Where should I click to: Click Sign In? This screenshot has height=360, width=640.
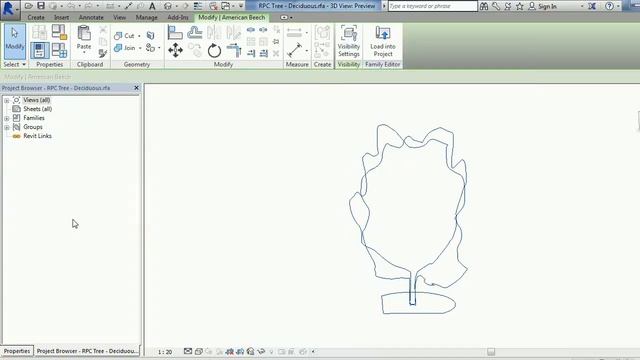pyautogui.click(x=543, y=6)
